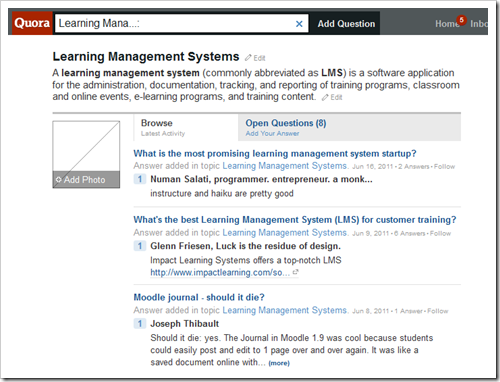Click the 'Learning Management Systems' page heading

146,57
